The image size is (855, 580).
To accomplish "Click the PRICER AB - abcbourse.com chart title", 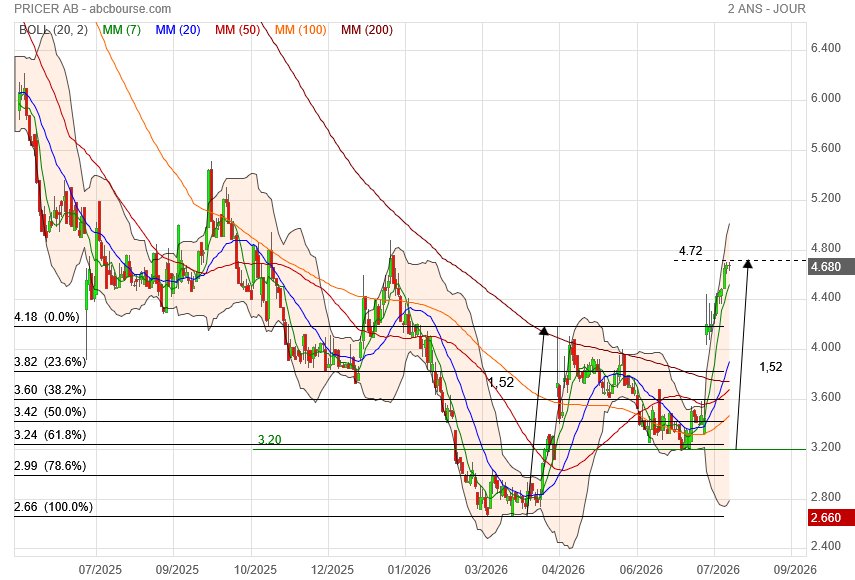I will point(93,9).
